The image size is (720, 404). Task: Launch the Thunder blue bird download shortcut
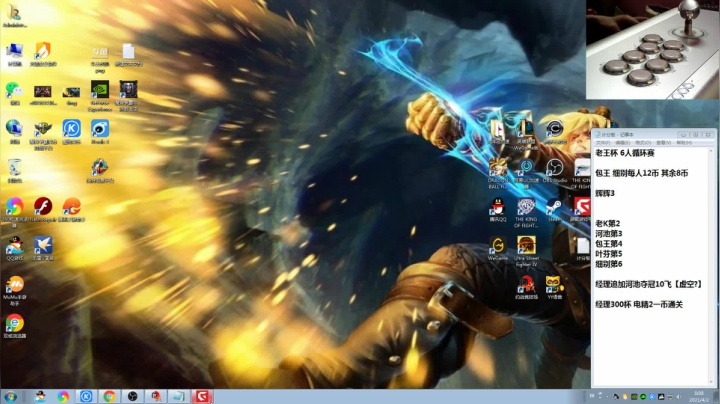pos(43,249)
